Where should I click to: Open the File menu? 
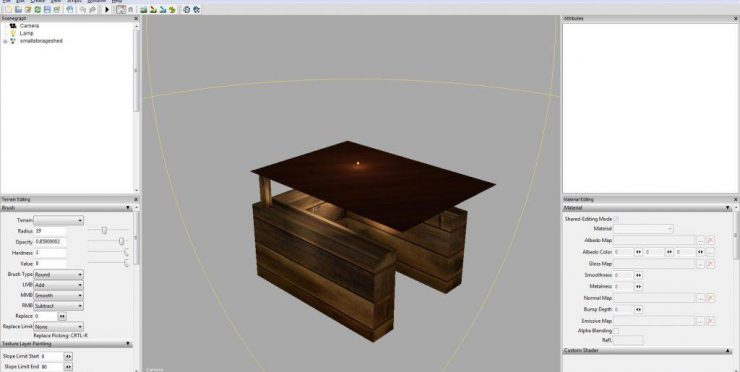click(7, 1)
